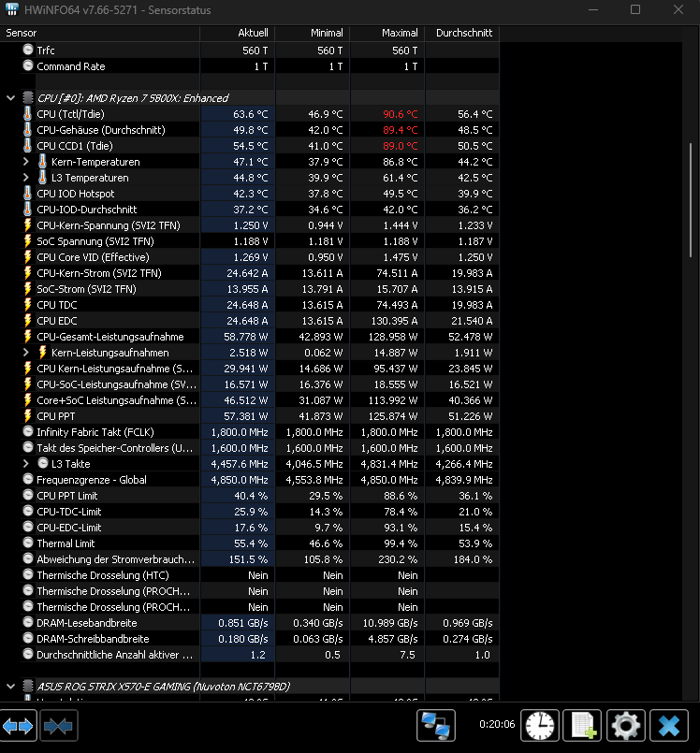This screenshot has height=753, width=700.
Task: Select the CPU-Gehäuse (Durchschnitt) row
Action: click(x=259, y=130)
